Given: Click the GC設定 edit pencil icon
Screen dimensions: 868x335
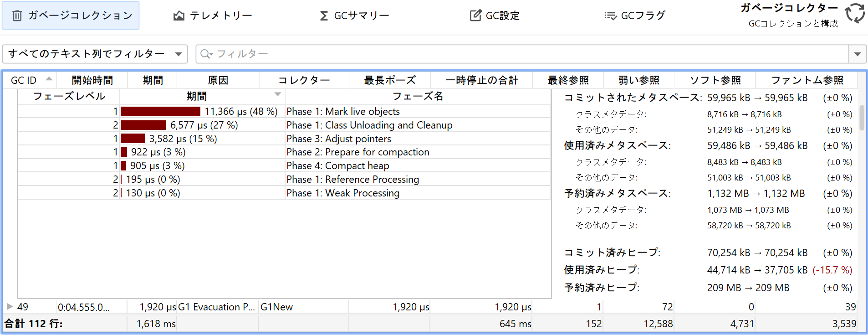Looking at the screenshot, I should point(475,15).
